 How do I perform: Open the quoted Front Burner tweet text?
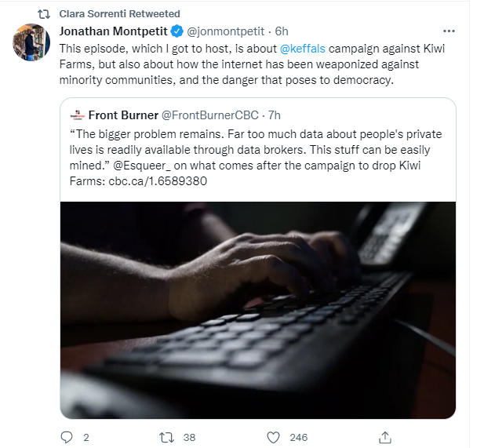point(251,149)
